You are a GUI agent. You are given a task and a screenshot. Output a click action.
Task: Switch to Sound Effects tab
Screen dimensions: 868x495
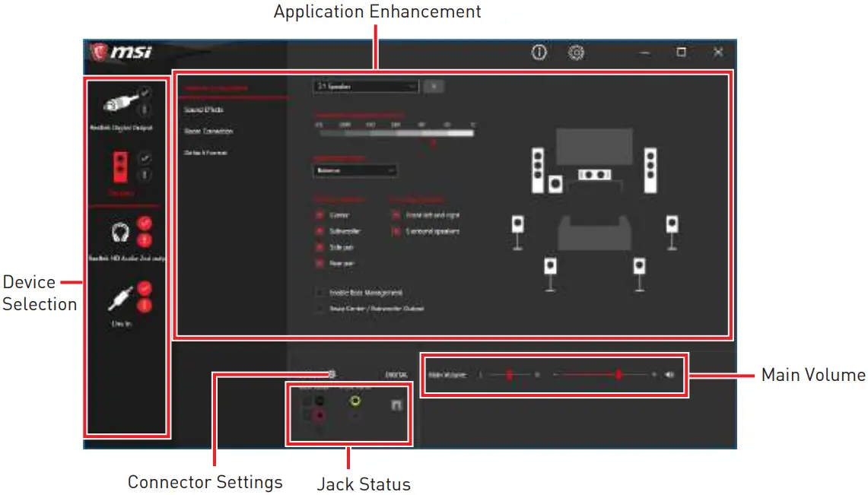pos(204,109)
